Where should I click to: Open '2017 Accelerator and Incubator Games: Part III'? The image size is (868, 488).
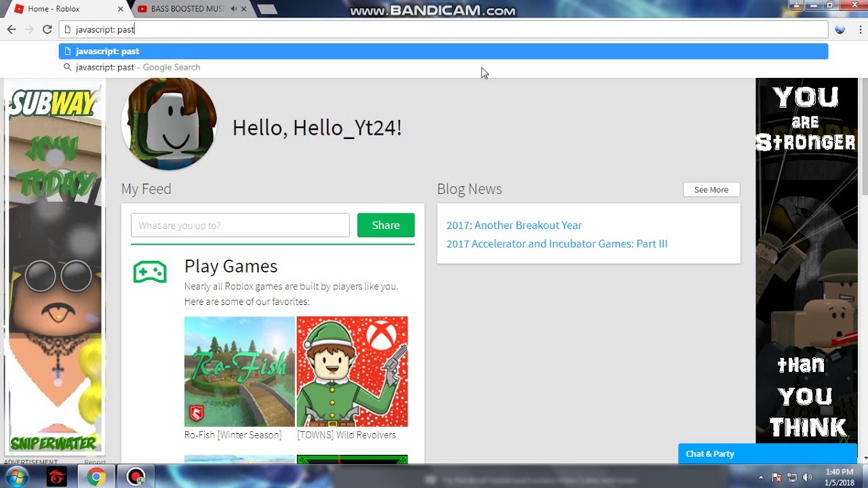[557, 243]
